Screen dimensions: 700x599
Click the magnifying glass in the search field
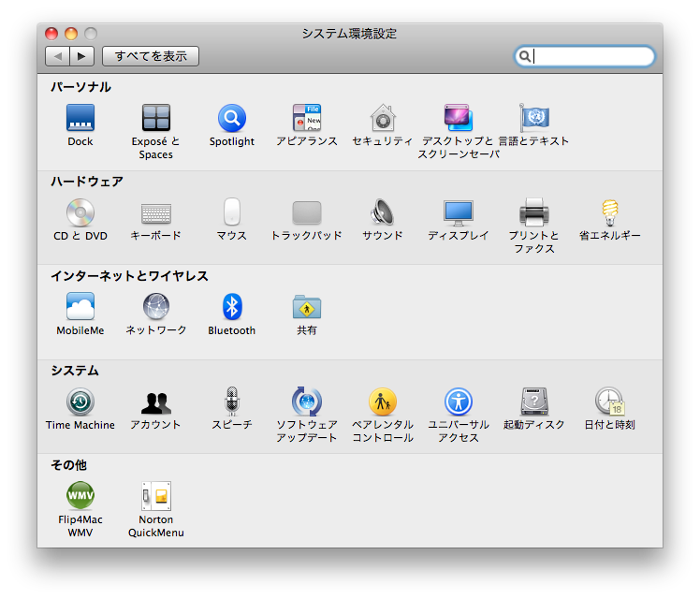tap(525, 56)
